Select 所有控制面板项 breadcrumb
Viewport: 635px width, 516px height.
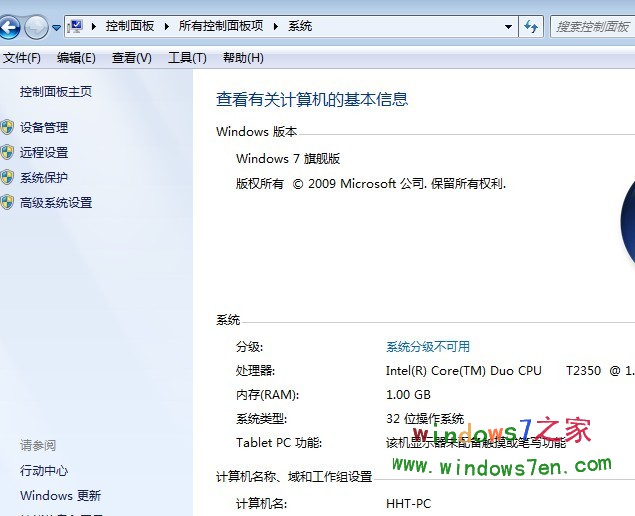click(x=221, y=26)
